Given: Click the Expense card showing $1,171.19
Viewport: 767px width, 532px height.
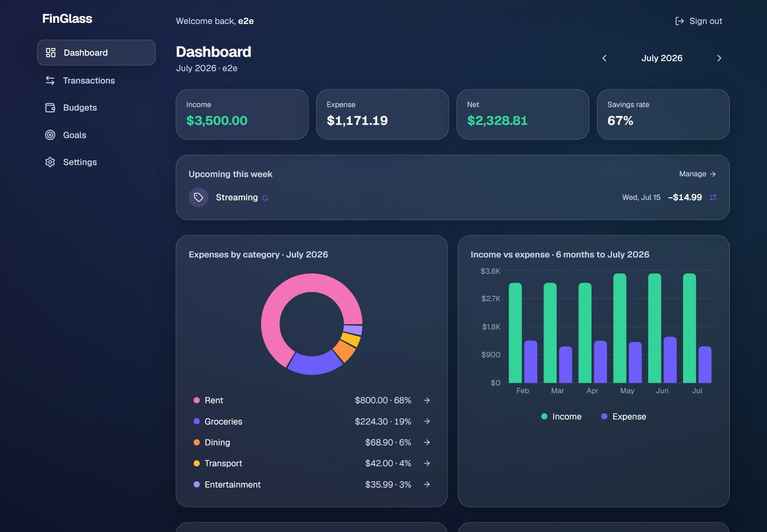Looking at the screenshot, I should 382,114.
